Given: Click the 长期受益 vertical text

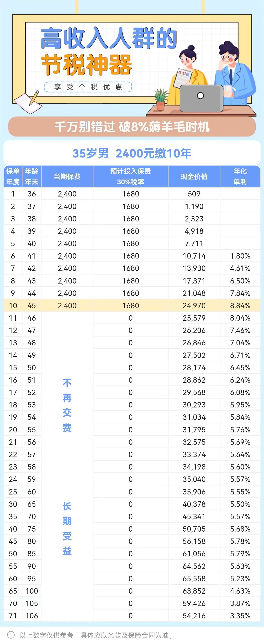Looking at the screenshot, I should tap(67, 528).
